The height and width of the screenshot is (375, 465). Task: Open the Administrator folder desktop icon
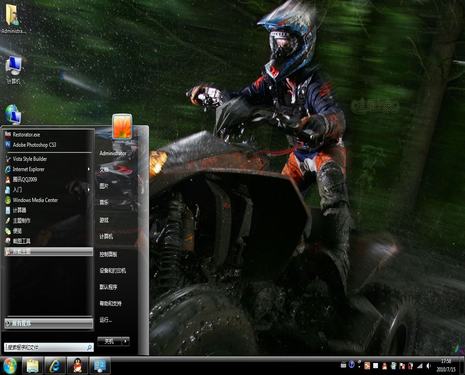(13, 18)
